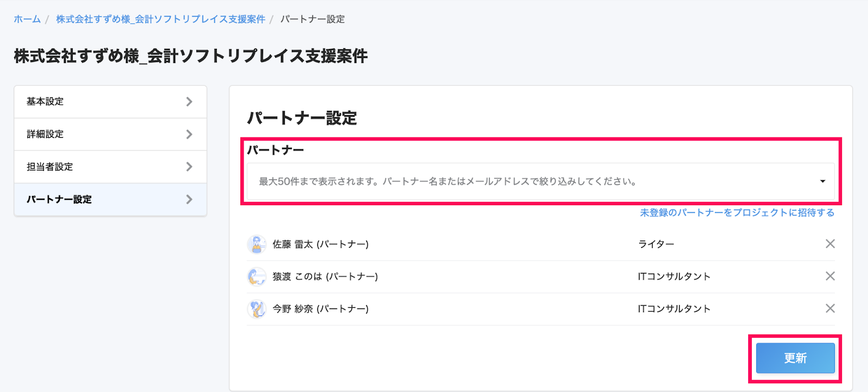Image resolution: width=868 pixels, height=392 pixels.
Task: Focus the partner search combo box field
Action: point(540,181)
